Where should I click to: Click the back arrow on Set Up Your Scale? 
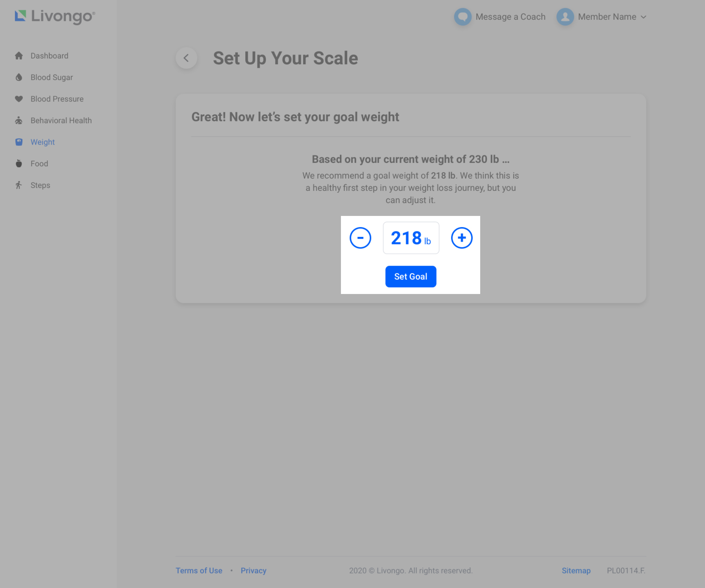(186, 58)
